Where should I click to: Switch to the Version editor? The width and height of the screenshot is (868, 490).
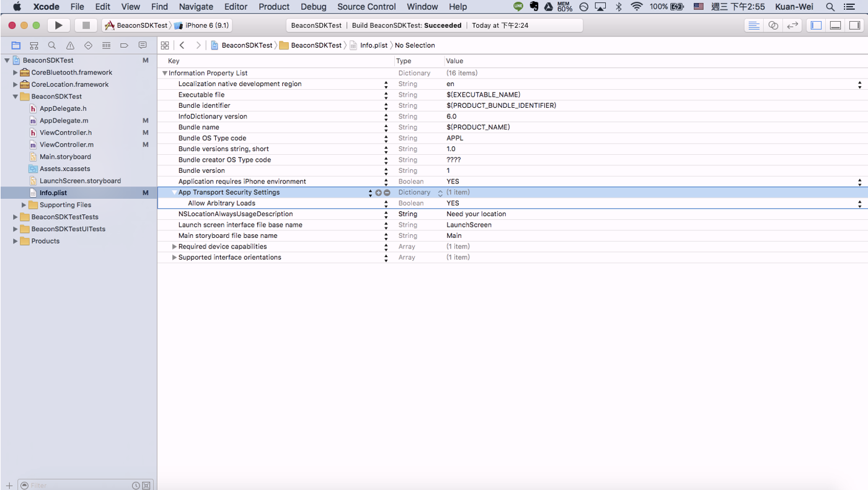(x=792, y=25)
